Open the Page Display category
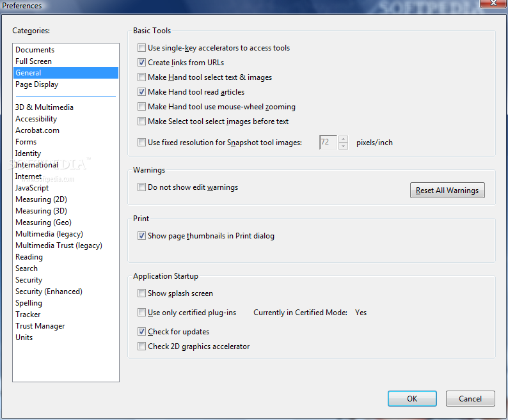This screenshot has height=420, width=508. coord(66,84)
